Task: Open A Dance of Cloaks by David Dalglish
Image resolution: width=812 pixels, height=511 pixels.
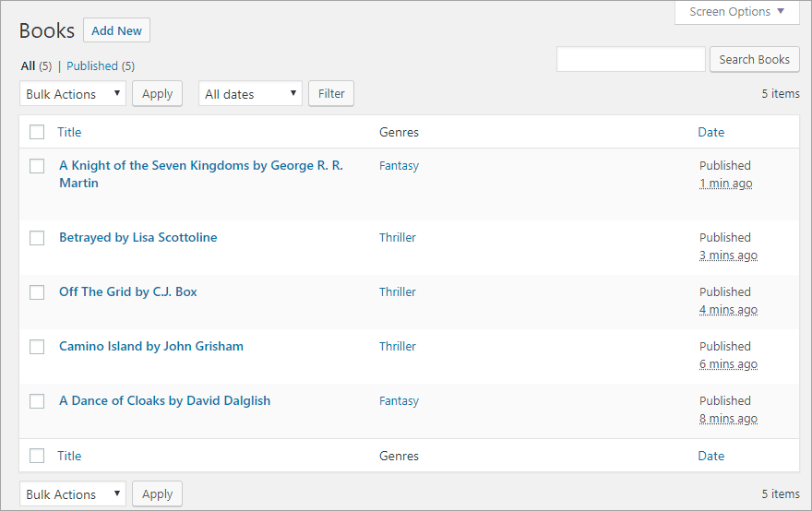Action: (164, 400)
